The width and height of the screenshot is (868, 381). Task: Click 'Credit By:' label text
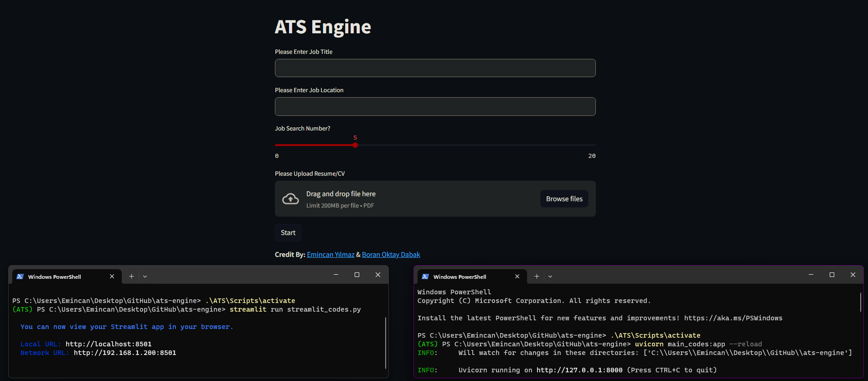[x=290, y=255]
